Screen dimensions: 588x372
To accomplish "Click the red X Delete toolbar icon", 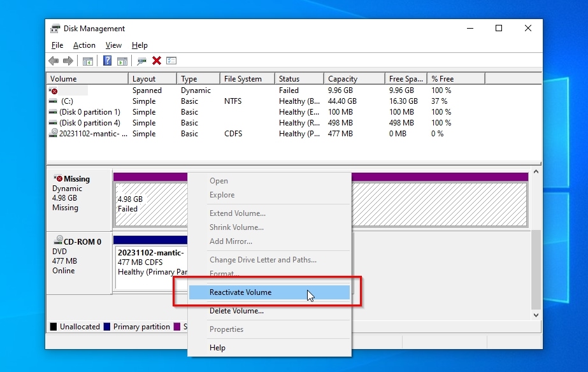I will point(156,61).
